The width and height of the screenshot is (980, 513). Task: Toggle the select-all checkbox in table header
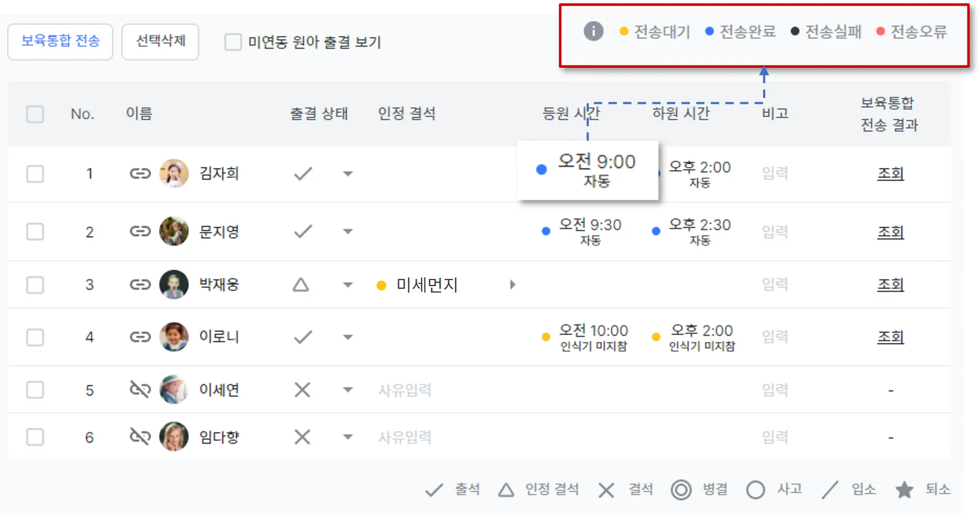[x=35, y=114]
